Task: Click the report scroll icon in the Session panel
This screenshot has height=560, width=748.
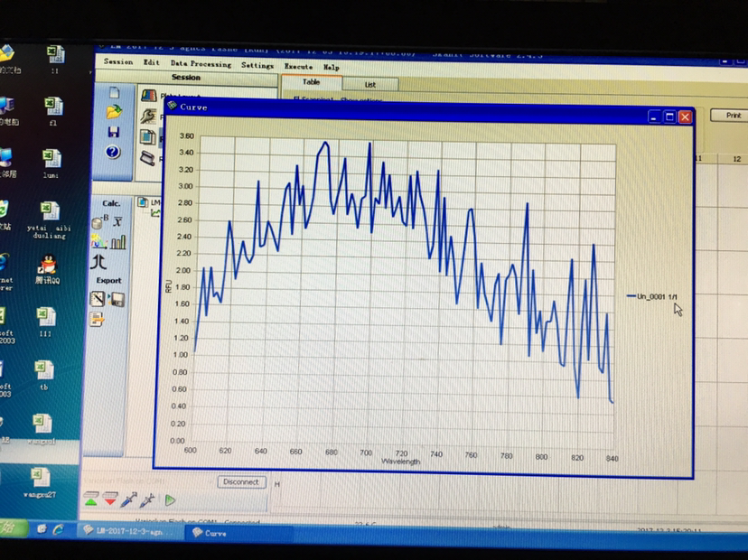Action: point(147,158)
